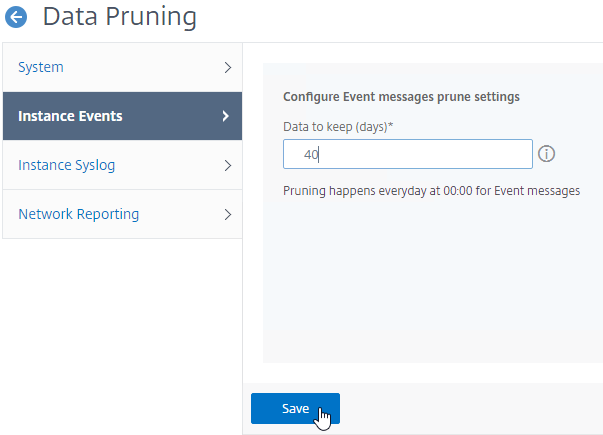The width and height of the screenshot is (603, 435).
Task: Click the footer bar right of Save
Action: pos(471,408)
